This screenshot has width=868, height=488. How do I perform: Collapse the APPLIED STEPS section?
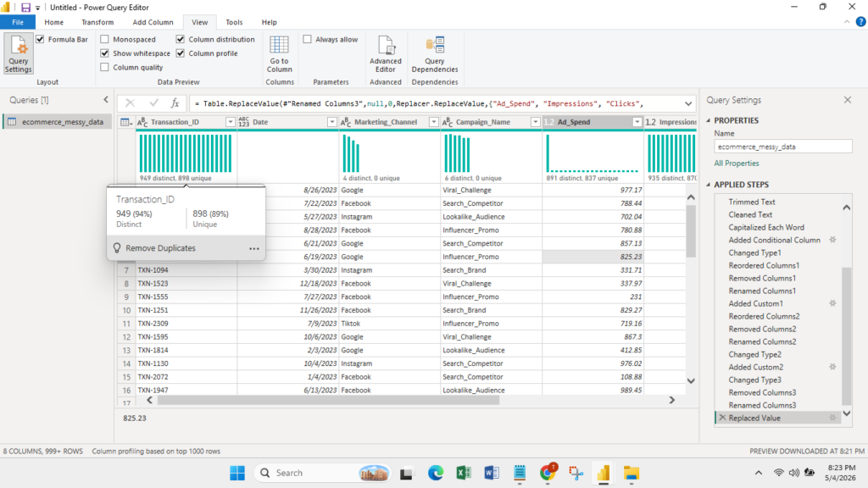pos(709,184)
